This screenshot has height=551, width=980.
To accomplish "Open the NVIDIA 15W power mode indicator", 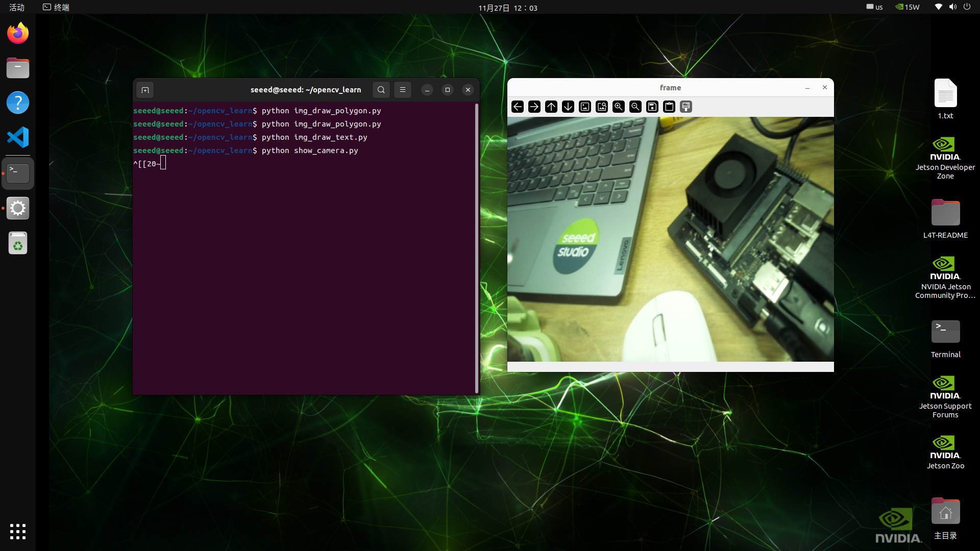I will point(908,7).
